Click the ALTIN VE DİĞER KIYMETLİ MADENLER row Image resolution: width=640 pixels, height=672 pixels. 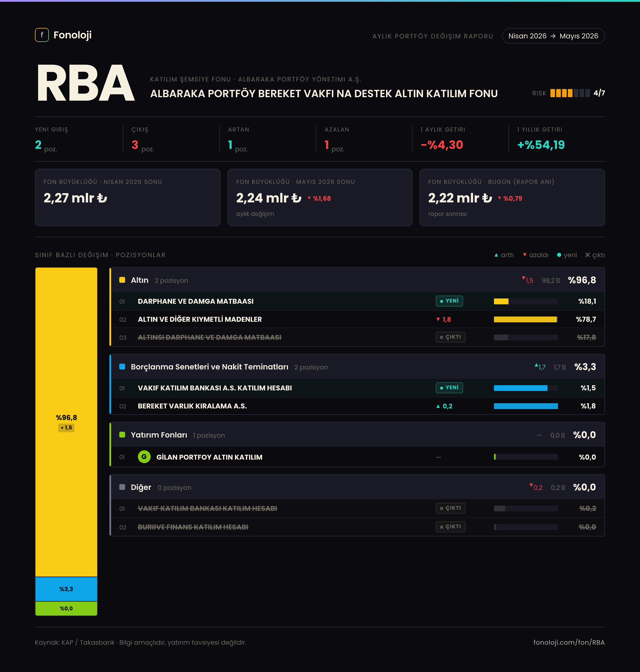(x=357, y=319)
